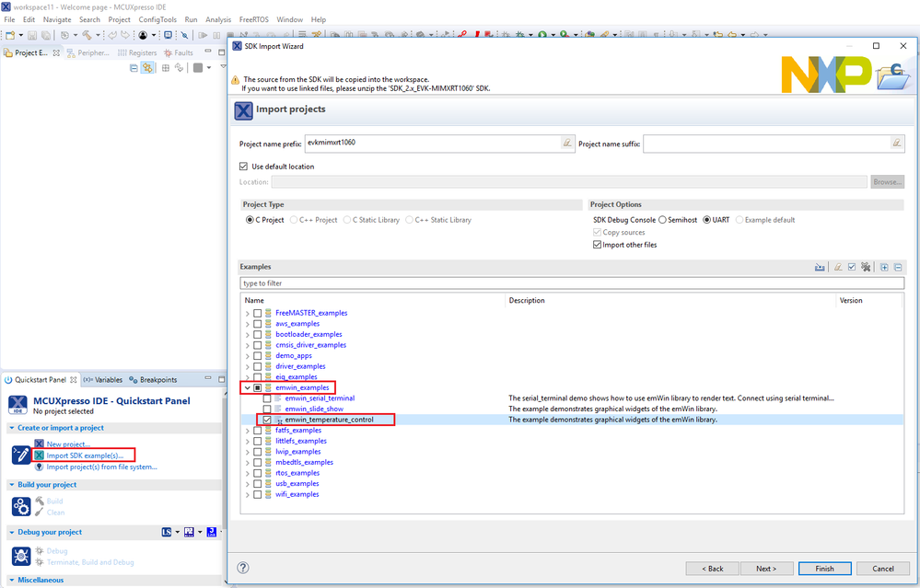Screen dimensions: 920x588
Task: Uncheck emwin_temperature_control example
Action: (x=267, y=420)
